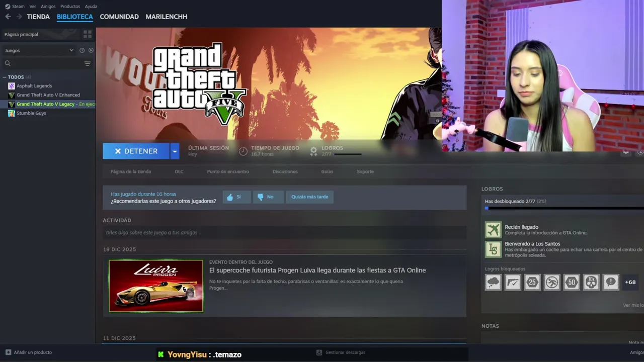This screenshot has height=362, width=644.
Task: Click the add product plus icon
Action: [8, 352]
